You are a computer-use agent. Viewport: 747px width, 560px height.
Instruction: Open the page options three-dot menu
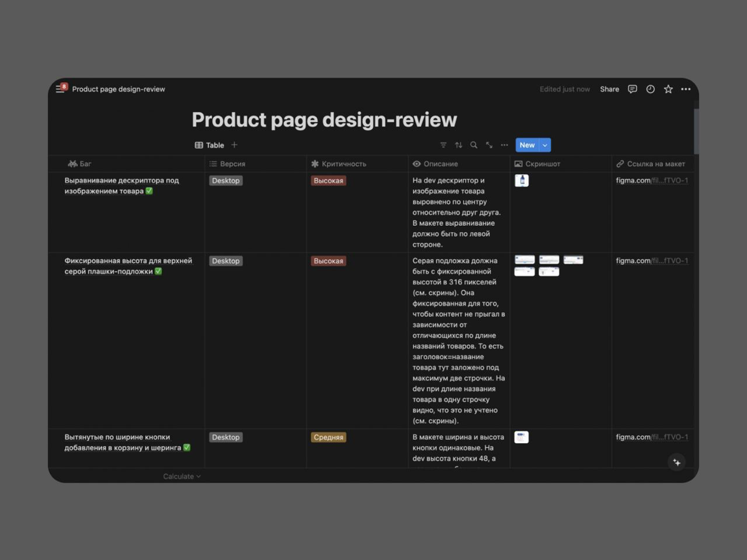pyautogui.click(x=685, y=89)
